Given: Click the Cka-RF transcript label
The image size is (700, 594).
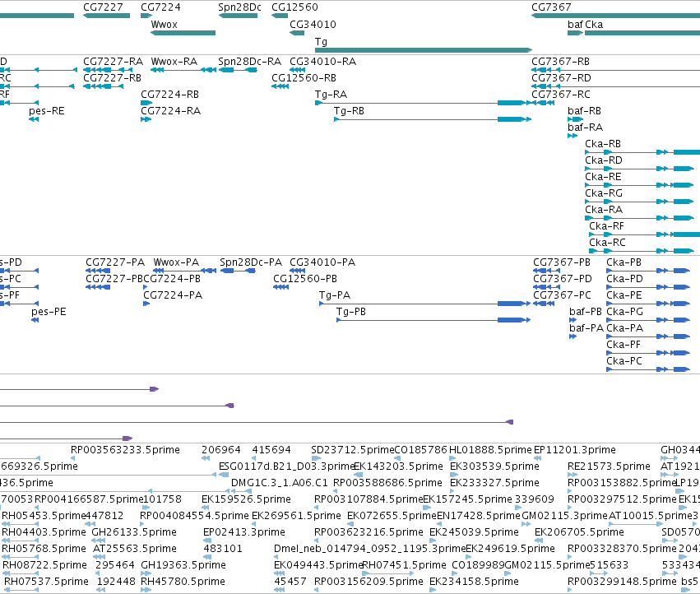Looking at the screenshot, I should tap(607, 227).
